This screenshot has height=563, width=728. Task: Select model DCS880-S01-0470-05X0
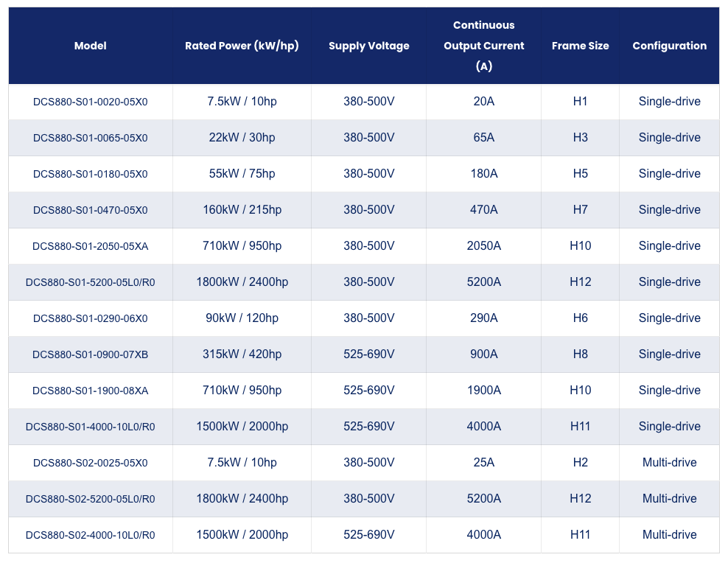coord(91,210)
